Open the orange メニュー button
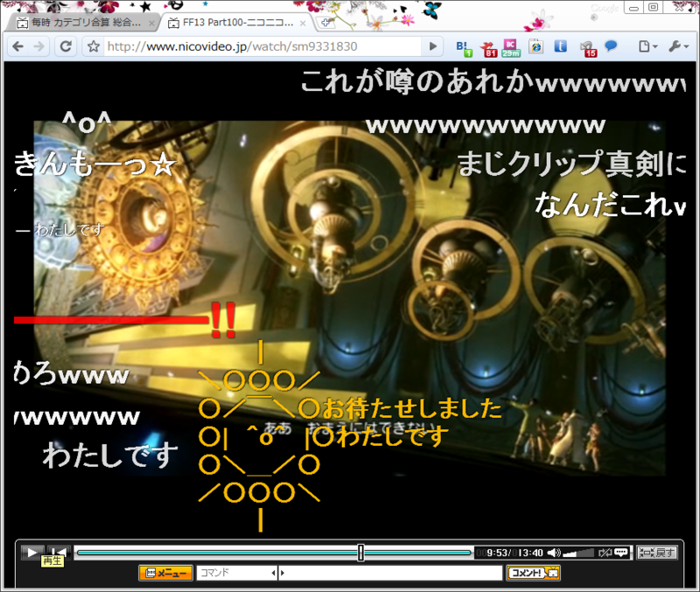Image resolution: width=700 pixels, height=592 pixels. 166,573
